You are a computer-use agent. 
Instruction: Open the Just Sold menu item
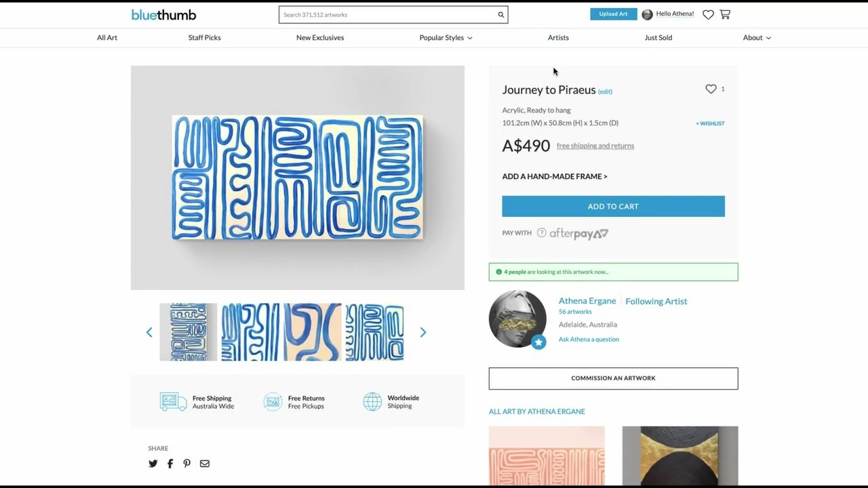(x=658, y=38)
